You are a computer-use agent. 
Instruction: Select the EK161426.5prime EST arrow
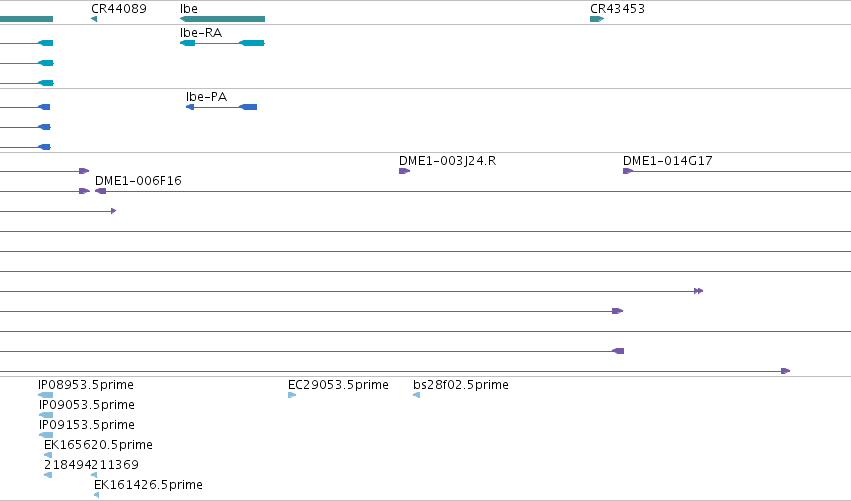point(96,495)
